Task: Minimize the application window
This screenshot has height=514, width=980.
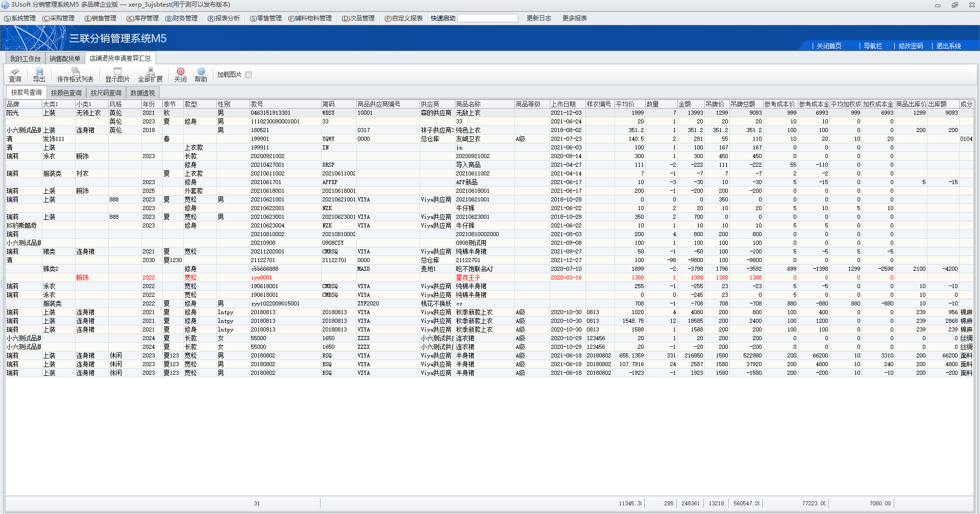Action: pos(938,5)
